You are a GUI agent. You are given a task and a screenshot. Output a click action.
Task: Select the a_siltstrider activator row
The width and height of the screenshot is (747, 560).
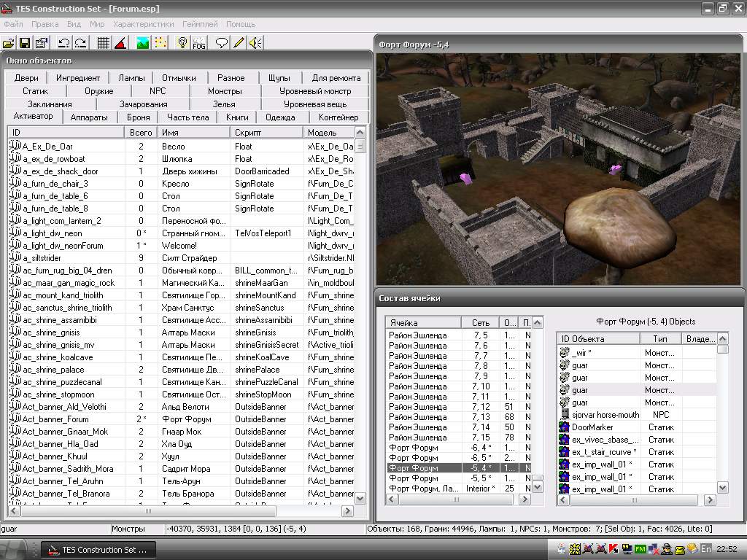[181, 258]
